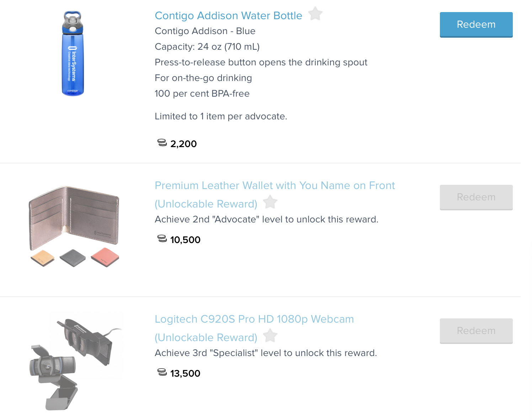This screenshot has width=532, height=420.
Task: Click the coin icon beside 2,200
Action: click(162, 143)
